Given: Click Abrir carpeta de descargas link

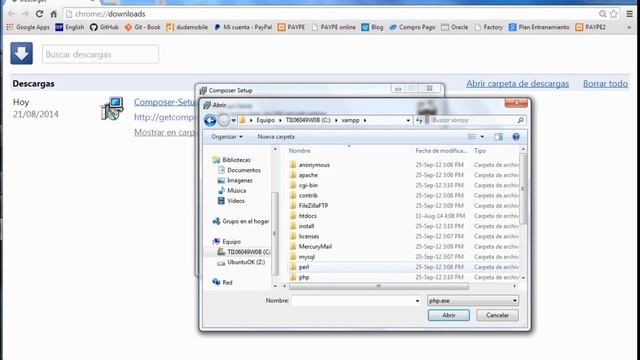Looking at the screenshot, I should tap(518, 84).
